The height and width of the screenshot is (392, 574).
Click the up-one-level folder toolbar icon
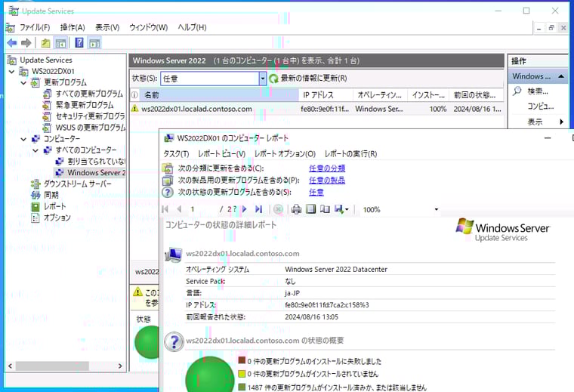click(x=45, y=43)
